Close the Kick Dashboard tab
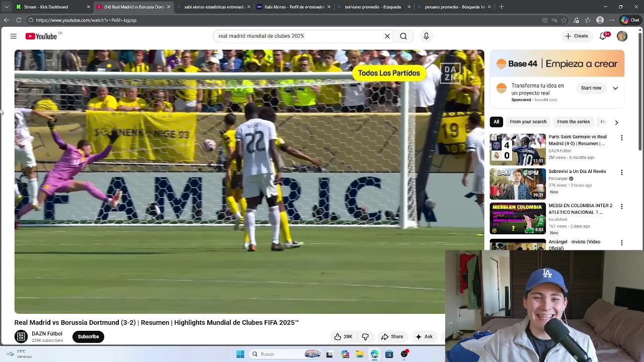This screenshot has height=362, width=644. pos(89,7)
